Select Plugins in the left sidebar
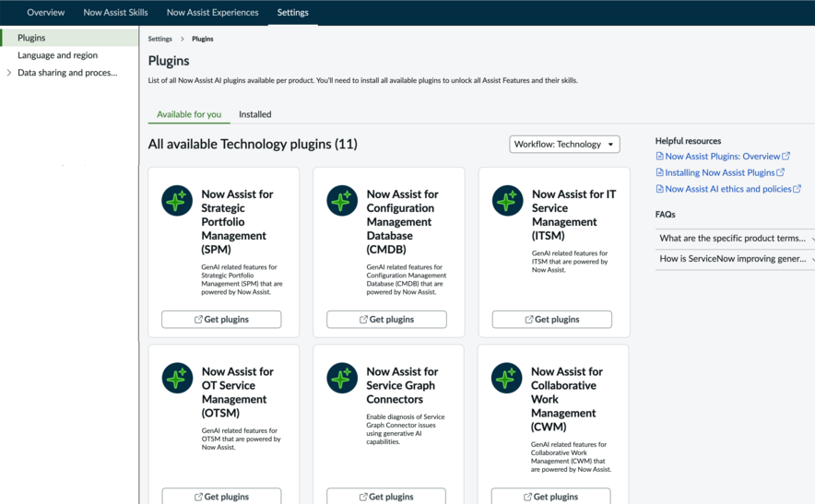 point(70,38)
